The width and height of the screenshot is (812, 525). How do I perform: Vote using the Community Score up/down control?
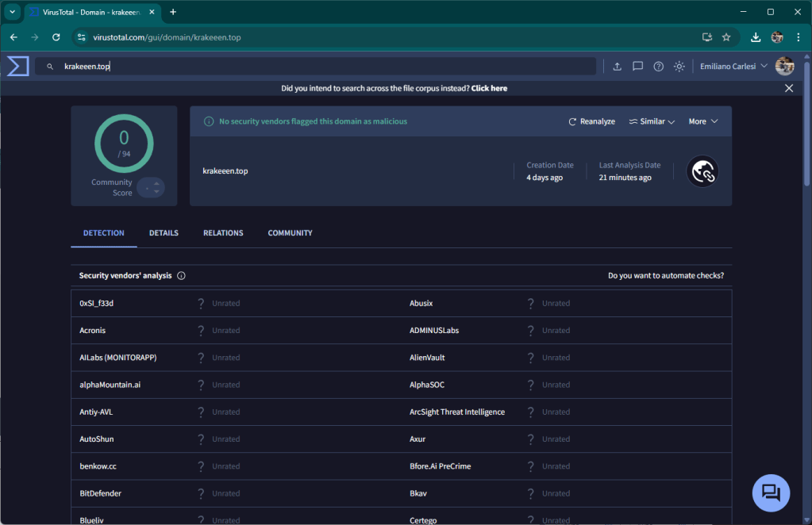click(x=151, y=188)
